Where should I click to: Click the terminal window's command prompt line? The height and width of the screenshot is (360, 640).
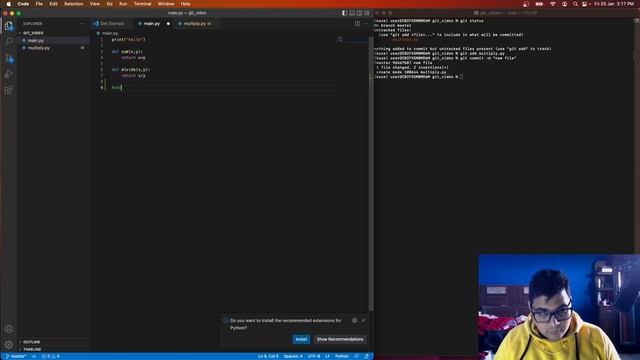418,77
